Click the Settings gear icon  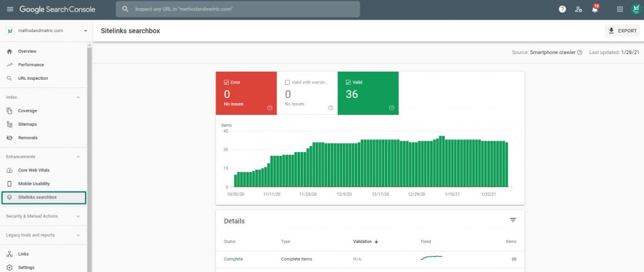[9, 268]
